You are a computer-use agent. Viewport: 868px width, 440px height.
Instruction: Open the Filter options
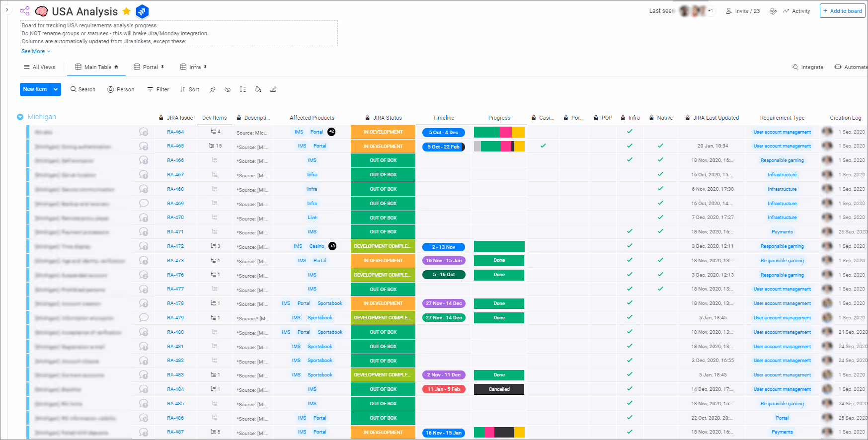coord(158,89)
